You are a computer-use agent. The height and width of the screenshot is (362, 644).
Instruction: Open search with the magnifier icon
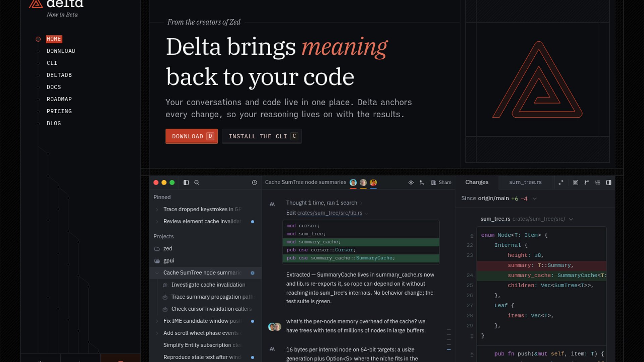[x=197, y=182]
